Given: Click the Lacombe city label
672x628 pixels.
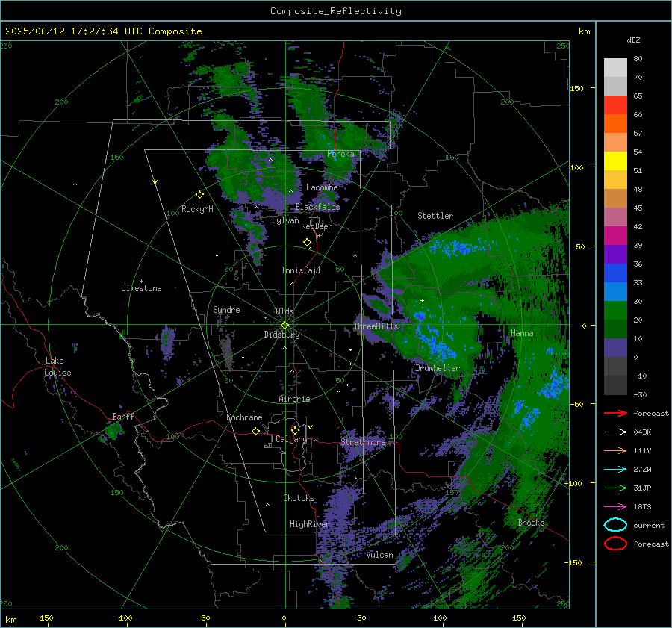Looking at the screenshot, I should [322, 187].
